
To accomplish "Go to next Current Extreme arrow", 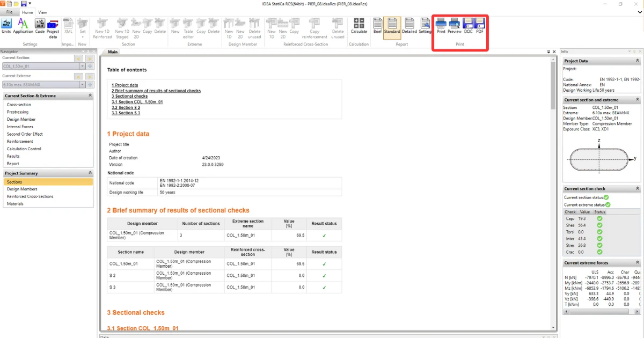I will click(90, 76).
